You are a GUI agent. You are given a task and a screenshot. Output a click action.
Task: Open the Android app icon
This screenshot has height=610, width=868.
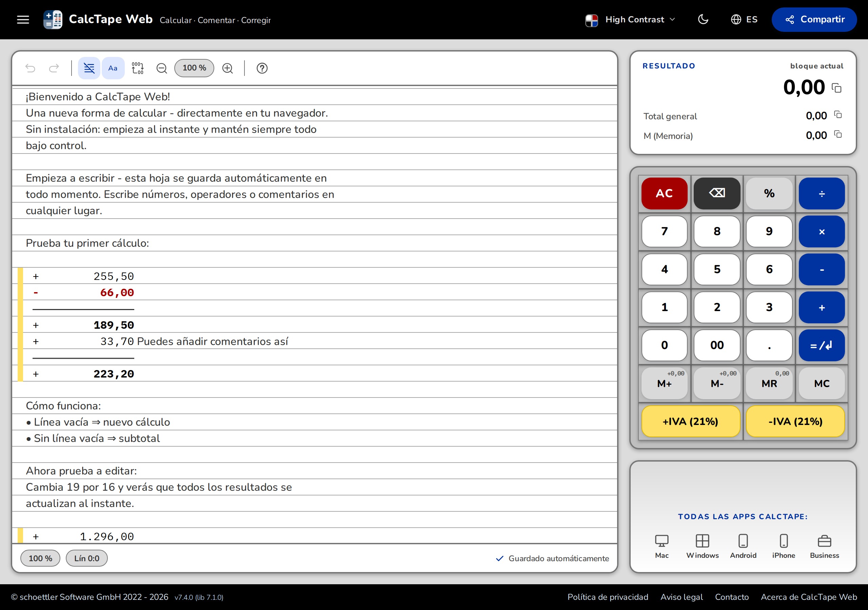[x=743, y=547]
